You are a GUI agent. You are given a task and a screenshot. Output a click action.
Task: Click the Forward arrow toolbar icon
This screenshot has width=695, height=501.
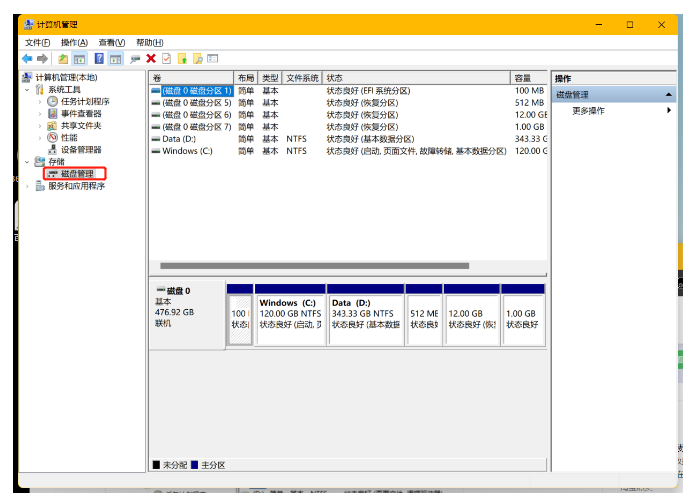coord(42,59)
